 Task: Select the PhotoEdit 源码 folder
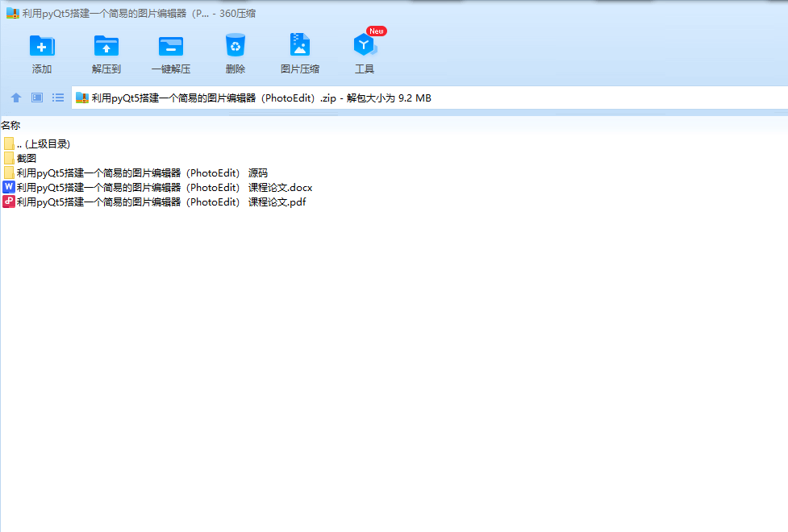[136, 172]
